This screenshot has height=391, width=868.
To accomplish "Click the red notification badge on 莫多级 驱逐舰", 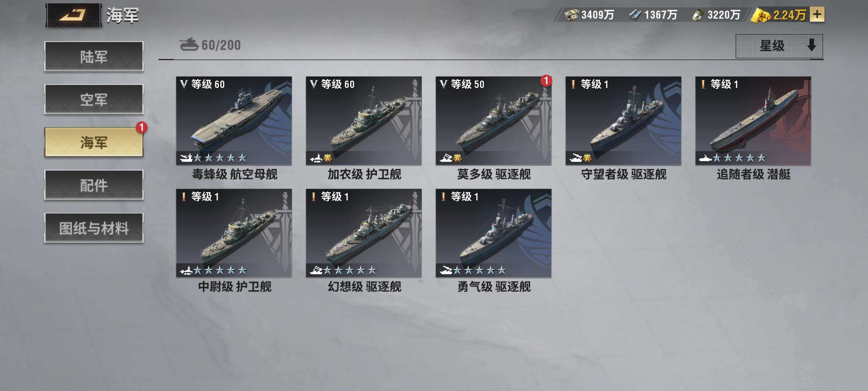I will pos(546,80).
